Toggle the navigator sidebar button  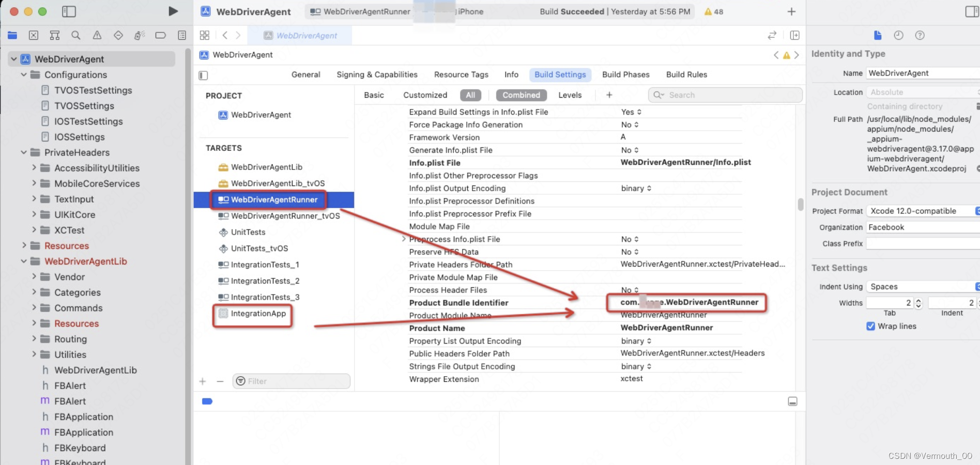point(69,11)
